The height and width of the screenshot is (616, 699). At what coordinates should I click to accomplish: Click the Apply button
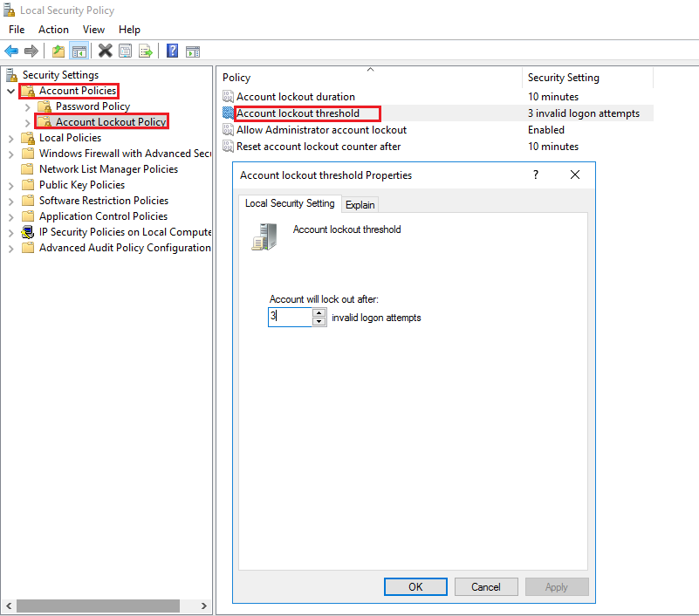[x=557, y=586]
